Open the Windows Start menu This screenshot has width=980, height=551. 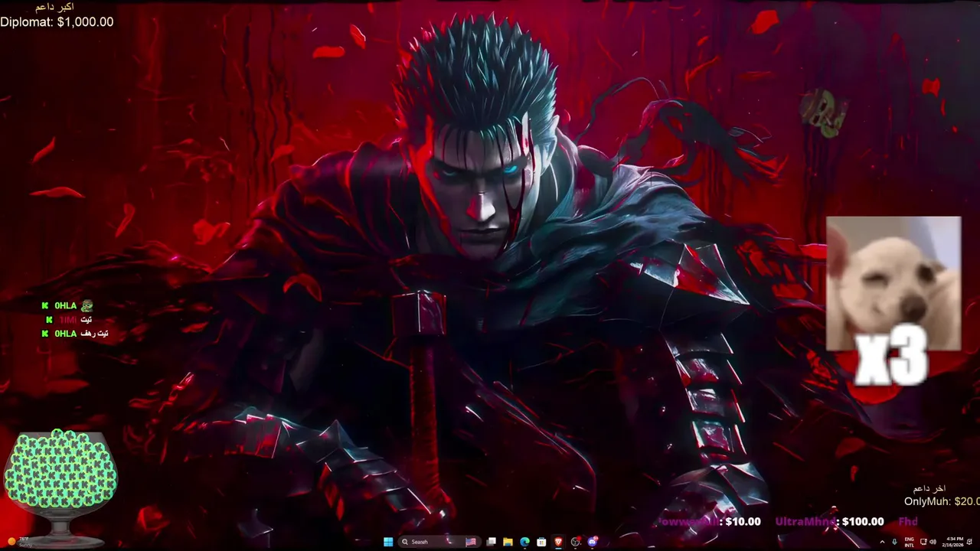(388, 542)
